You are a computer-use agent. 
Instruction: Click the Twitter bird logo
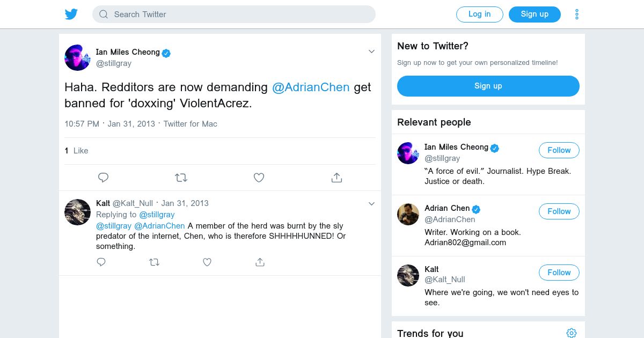pyautogui.click(x=71, y=14)
